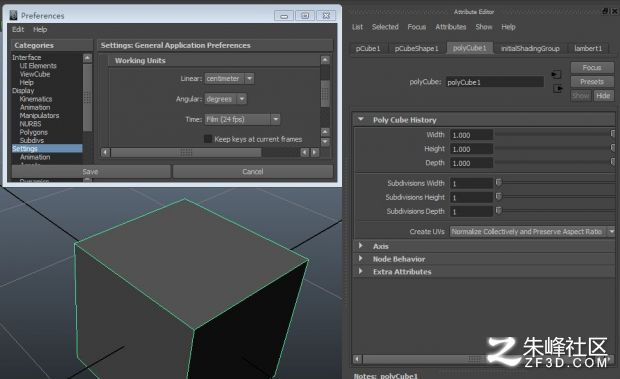Open the Linear units dropdown
This screenshot has width=620, height=379.
coord(229,79)
